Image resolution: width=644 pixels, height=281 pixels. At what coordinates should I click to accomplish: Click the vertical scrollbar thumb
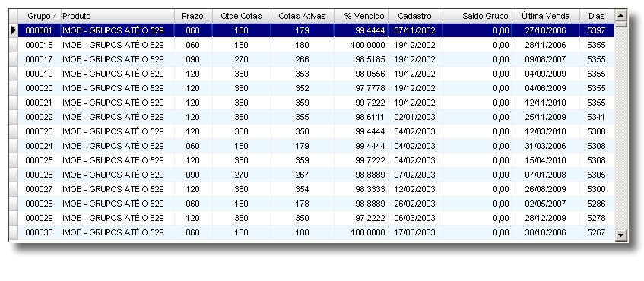pyautogui.click(x=620, y=24)
